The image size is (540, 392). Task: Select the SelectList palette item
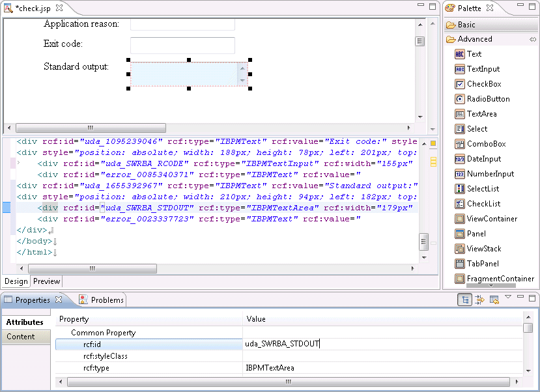point(477,189)
